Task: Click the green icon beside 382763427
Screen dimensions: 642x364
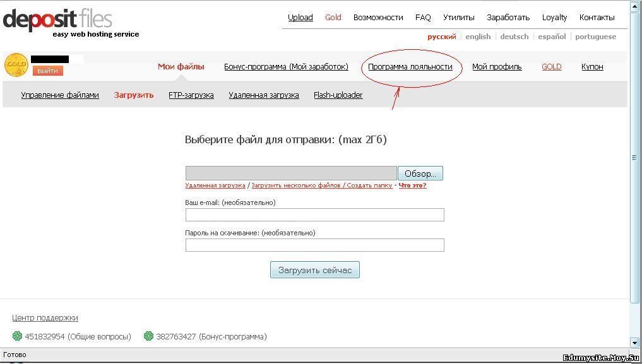Action: click(148, 337)
